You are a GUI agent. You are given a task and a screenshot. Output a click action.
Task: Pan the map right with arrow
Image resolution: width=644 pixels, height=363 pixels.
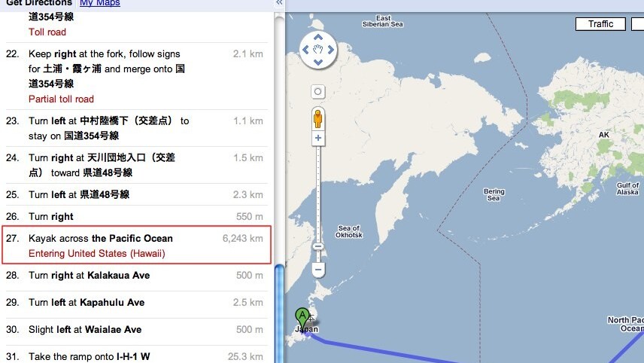[330, 50]
